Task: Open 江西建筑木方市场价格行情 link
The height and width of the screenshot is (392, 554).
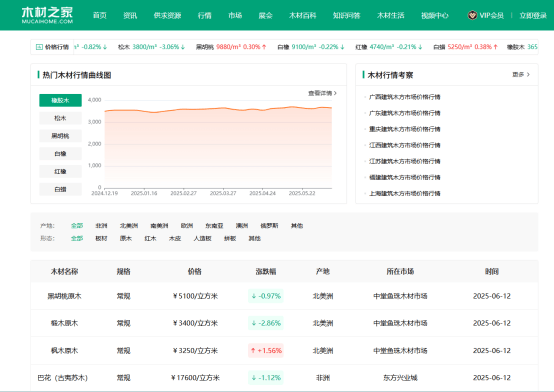Action: point(405,145)
